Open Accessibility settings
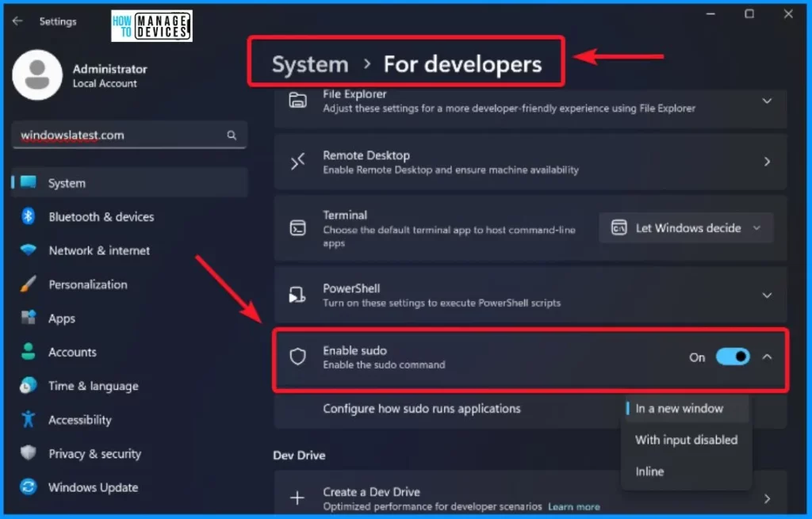Viewport: 812px width, 519px height. 129,420
